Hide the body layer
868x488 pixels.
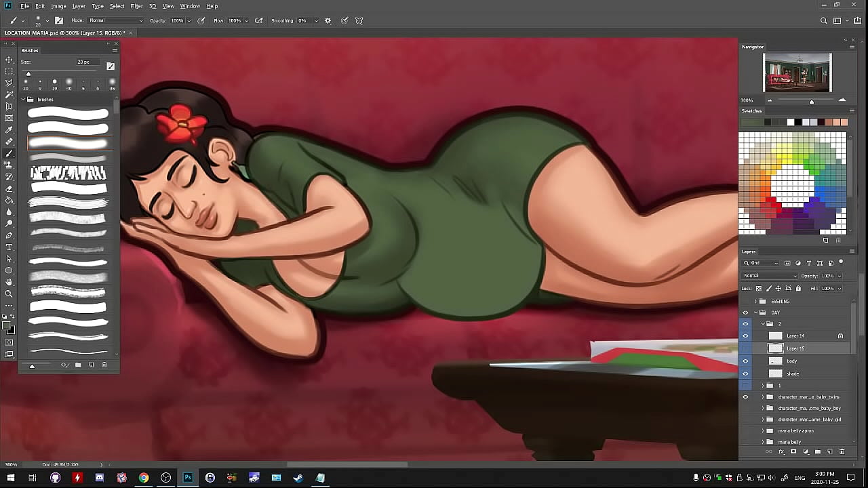(745, 361)
